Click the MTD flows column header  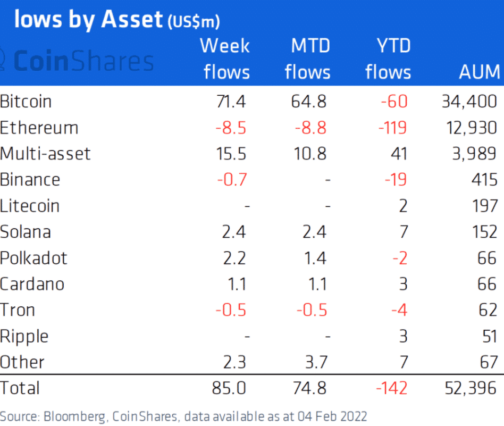308,59
